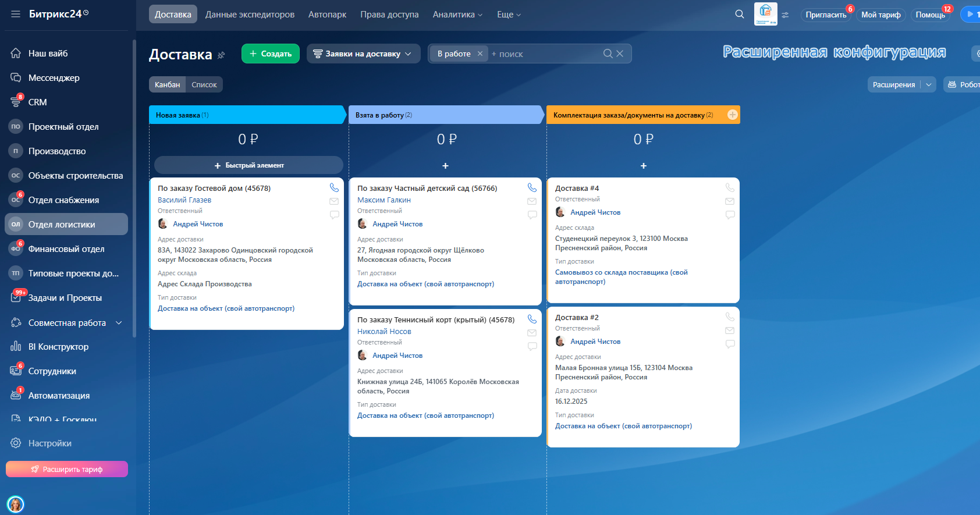Open the Максим Галкин contact link
The image size is (980, 515).
coord(384,200)
